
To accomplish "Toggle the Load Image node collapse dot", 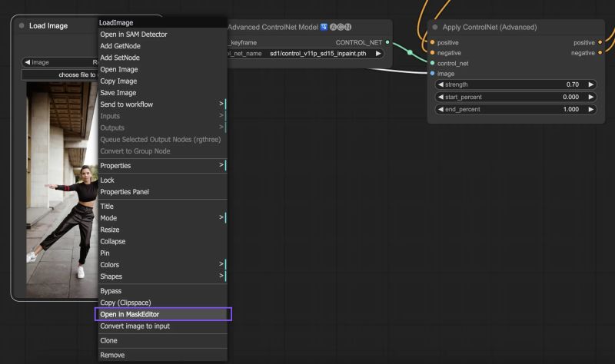I will tap(22, 25).
